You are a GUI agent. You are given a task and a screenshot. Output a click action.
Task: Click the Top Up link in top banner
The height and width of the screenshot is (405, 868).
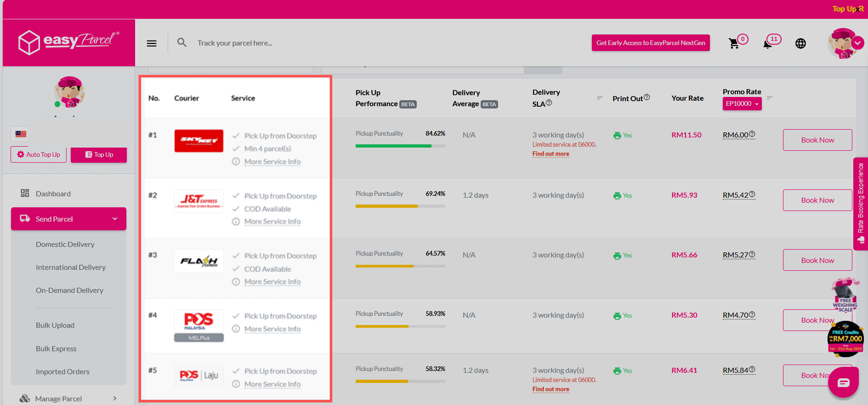tap(847, 9)
